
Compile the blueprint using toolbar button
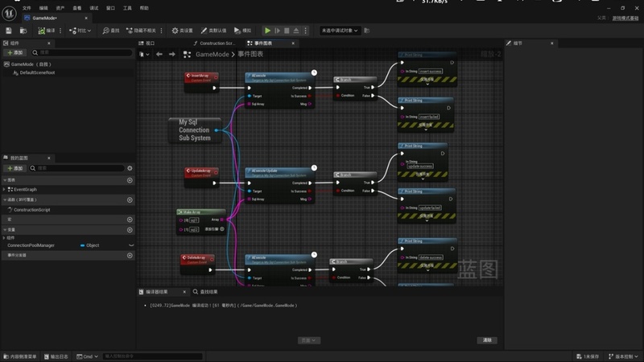click(47, 31)
